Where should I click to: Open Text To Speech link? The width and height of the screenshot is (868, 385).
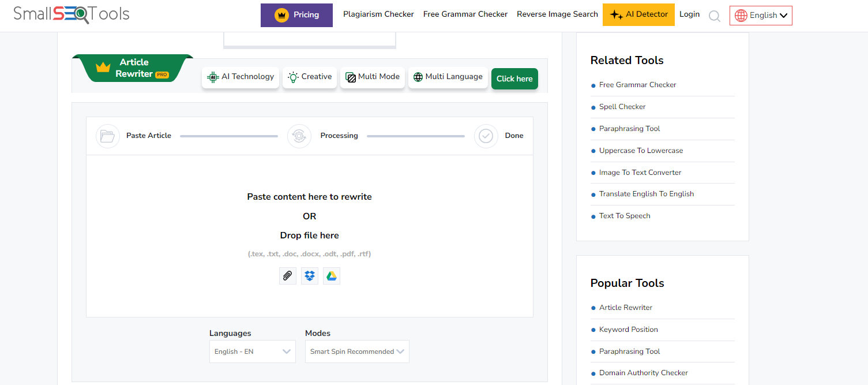coord(625,216)
